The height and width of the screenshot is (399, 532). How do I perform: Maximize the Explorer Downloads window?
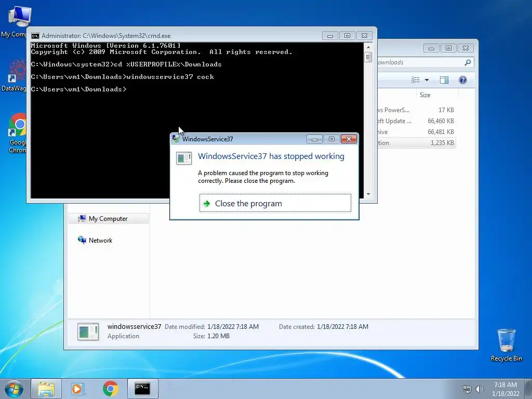tap(448, 48)
